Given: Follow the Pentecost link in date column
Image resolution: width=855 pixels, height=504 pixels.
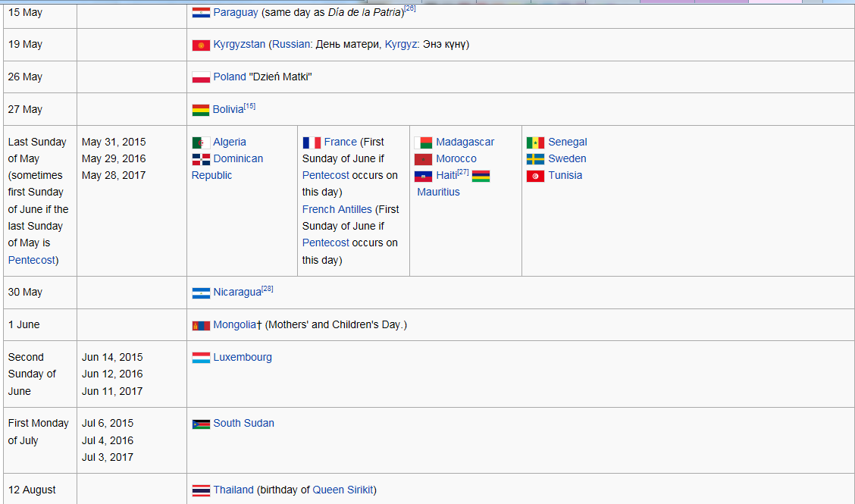Looking at the screenshot, I should [31, 260].
